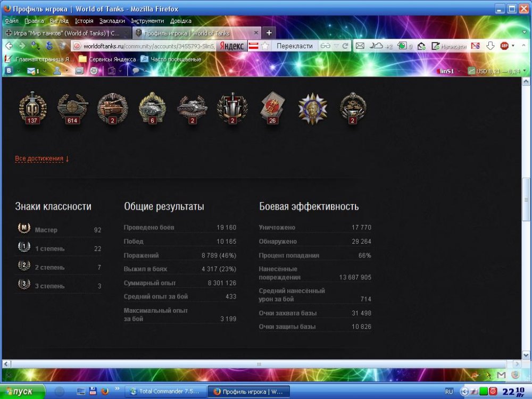Switch to Total Commander in the taskbar

coord(165,391)
